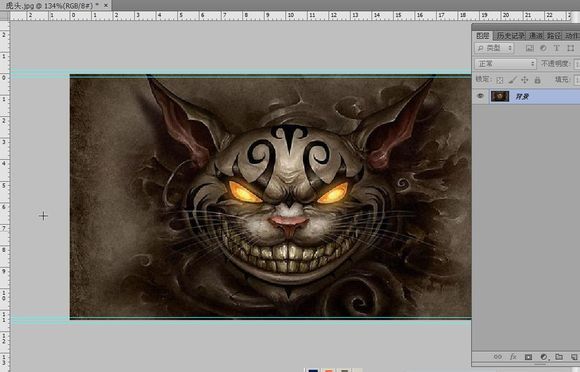
Task: Filter layers by adjustment layers icon
Action: pos(543,48)
